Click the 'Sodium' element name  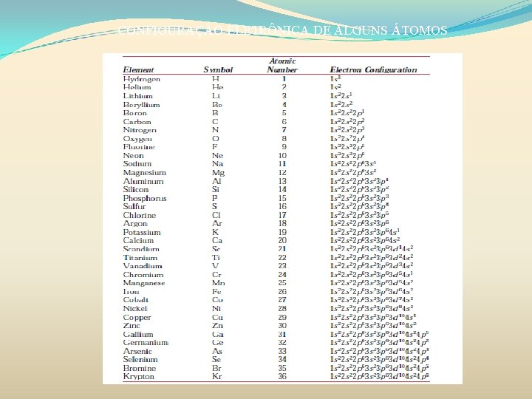(137, 164)
